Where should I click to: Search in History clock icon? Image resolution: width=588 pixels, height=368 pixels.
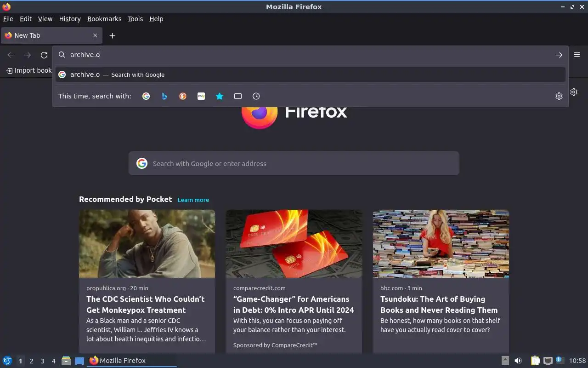tap(256, 96)
